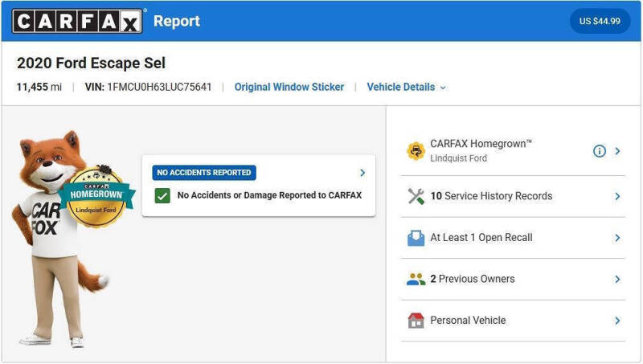The height and width of the screenshot is (364, 643).
Task: Click the CARFAX Homegrown badge icon
Action: (x=416, y=151)
